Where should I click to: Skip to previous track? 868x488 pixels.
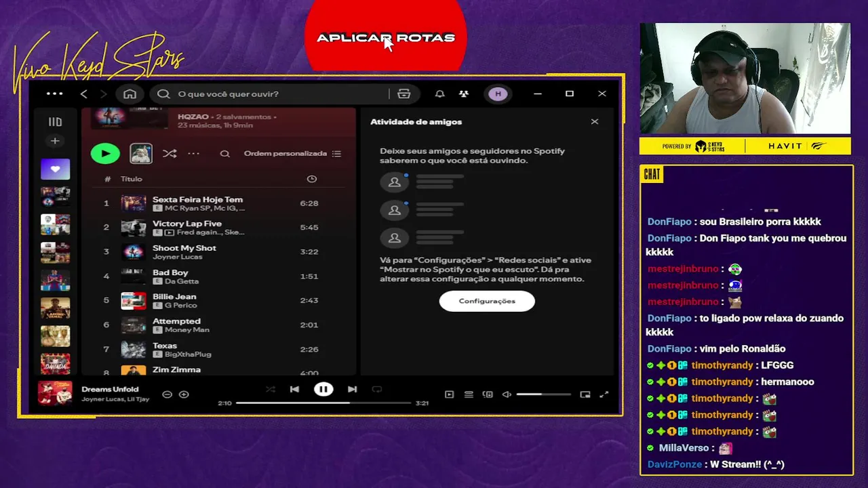click(294, 389)
